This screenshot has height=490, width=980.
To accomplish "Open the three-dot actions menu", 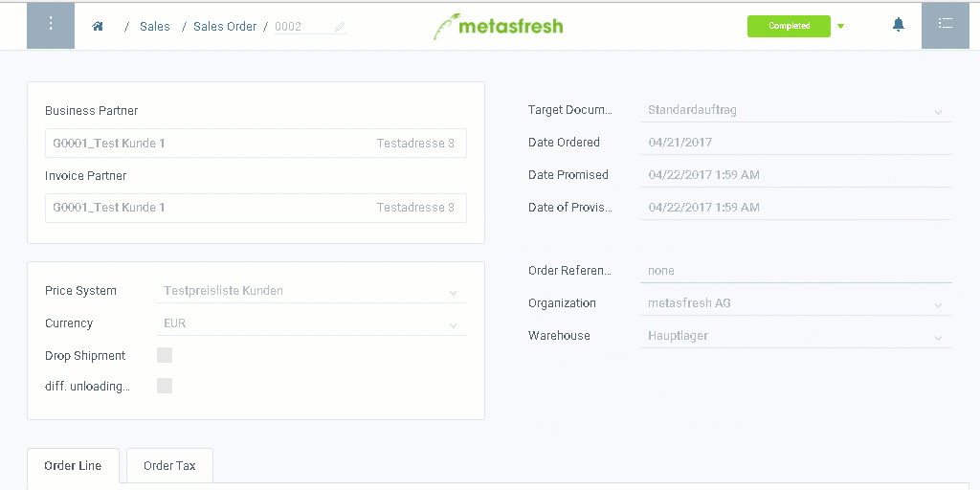I will (51, 26).
